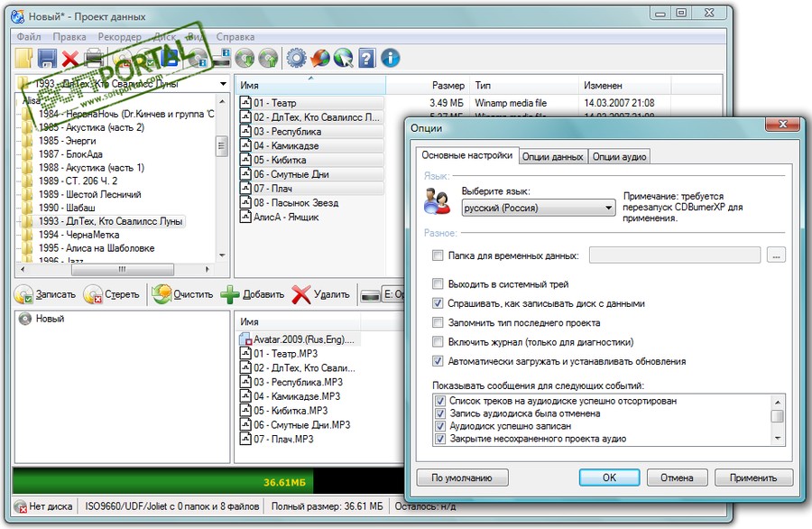Open the website via the globe with cursor icon
This screenshot has height=529, width=812.
pos(343,58)
